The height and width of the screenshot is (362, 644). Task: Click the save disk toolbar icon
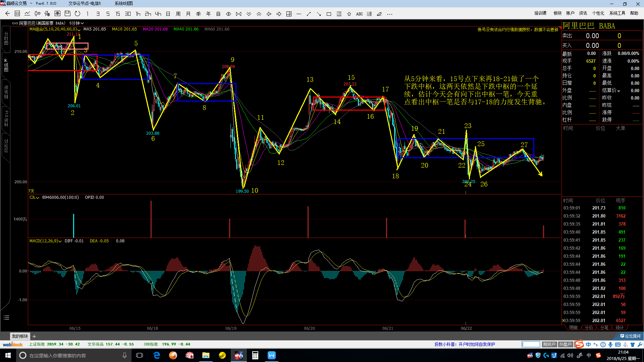pyautogui.click(x=67, y=14)
